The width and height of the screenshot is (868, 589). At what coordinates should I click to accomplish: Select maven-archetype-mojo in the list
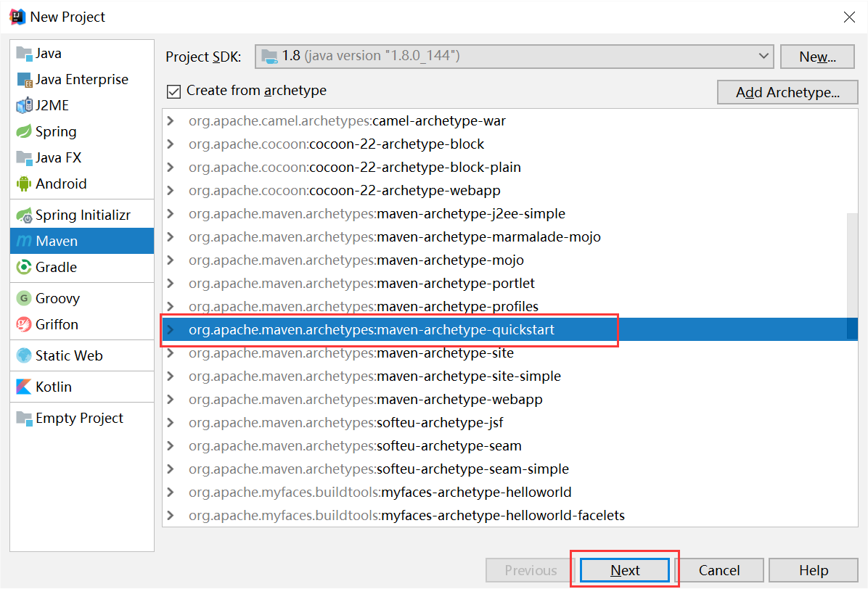point(509,260)
